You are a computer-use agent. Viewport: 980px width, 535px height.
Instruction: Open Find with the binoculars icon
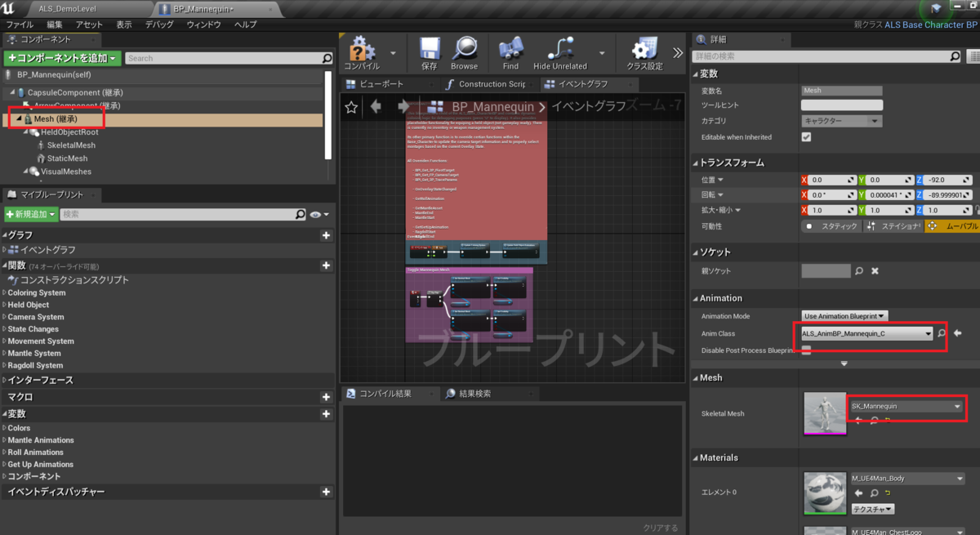click(510, 52)
